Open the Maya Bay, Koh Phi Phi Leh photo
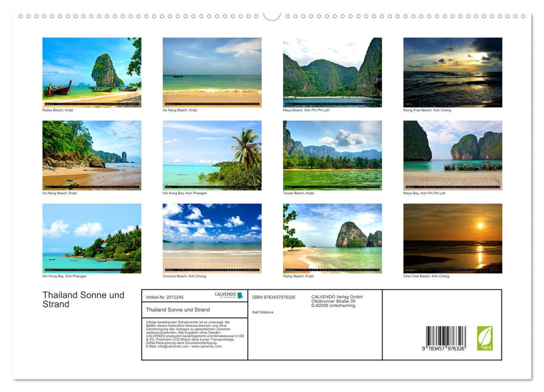 (452, 155)
